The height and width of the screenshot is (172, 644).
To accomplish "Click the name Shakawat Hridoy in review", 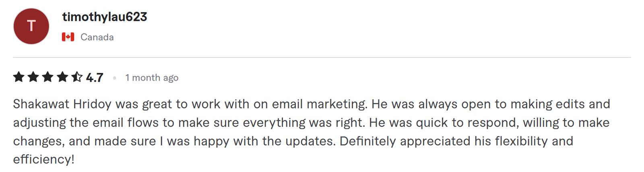I will 62,104.
